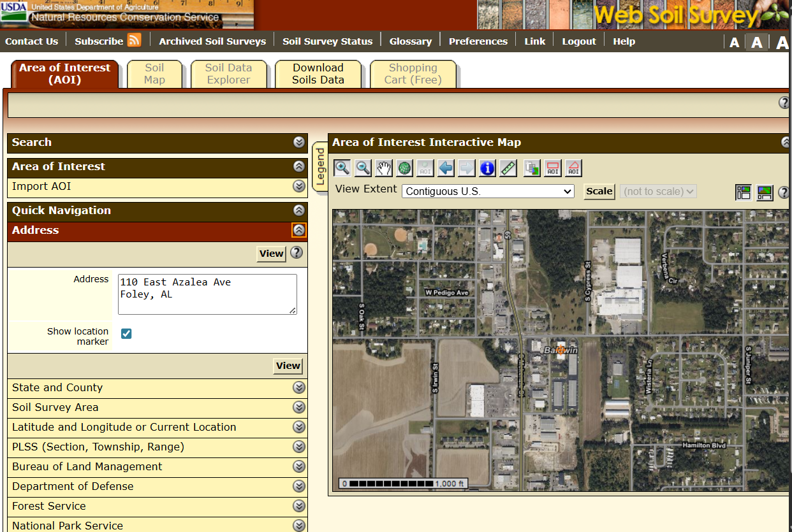
Task: Uncheck Show location marker checkbox
Action: pyautogui.click(x=126, y=334)
